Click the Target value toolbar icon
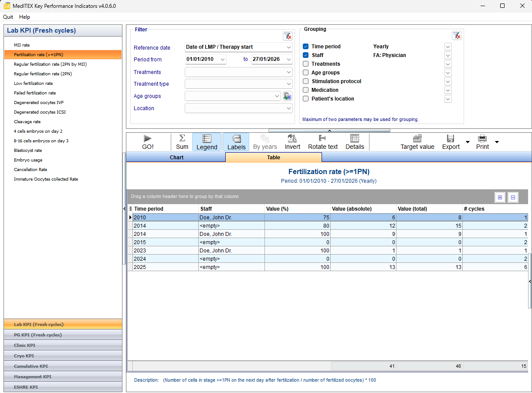Viewport: 532px width, 393px height. click(417, 138)
